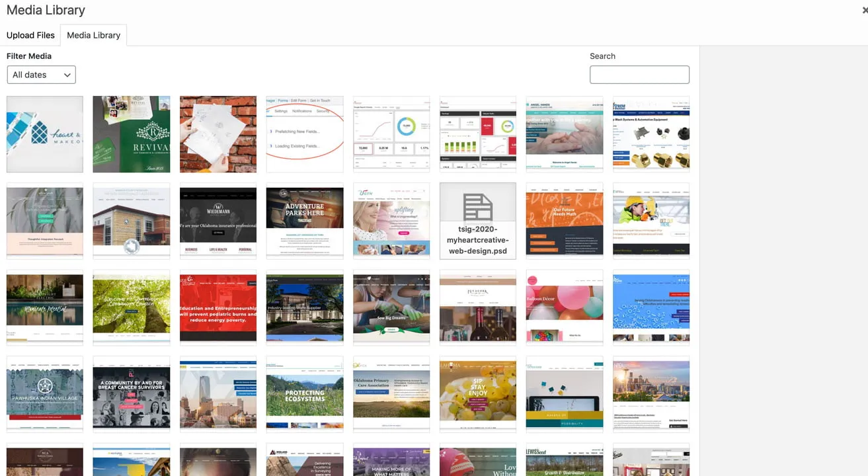Select the Protecting Ecosystems thumbnail
The height and width of the screenshot is (476, 868).
(x=305, y=394)
